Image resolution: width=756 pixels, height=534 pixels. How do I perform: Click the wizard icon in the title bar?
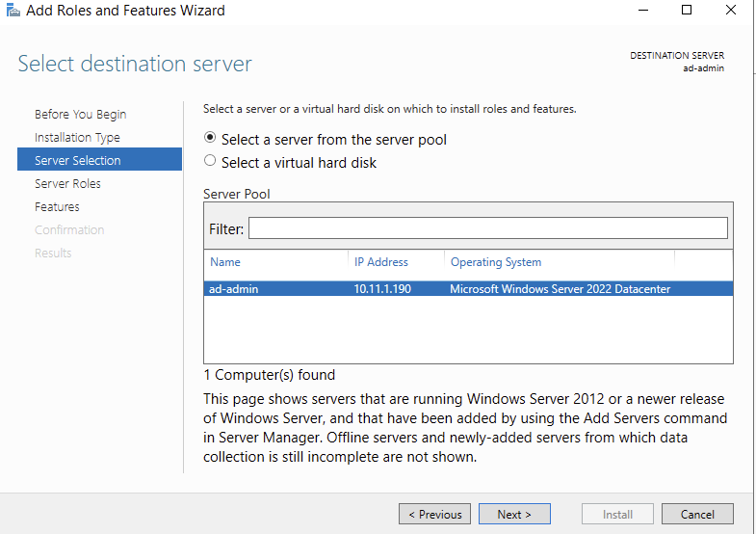coord(13,10)
